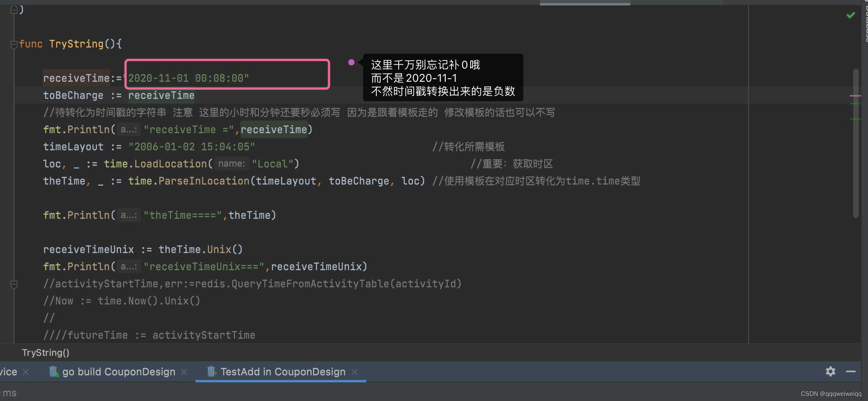Open the run console settings gear
The height and width of the screenshot is (401, 868).
pos(830,372)
